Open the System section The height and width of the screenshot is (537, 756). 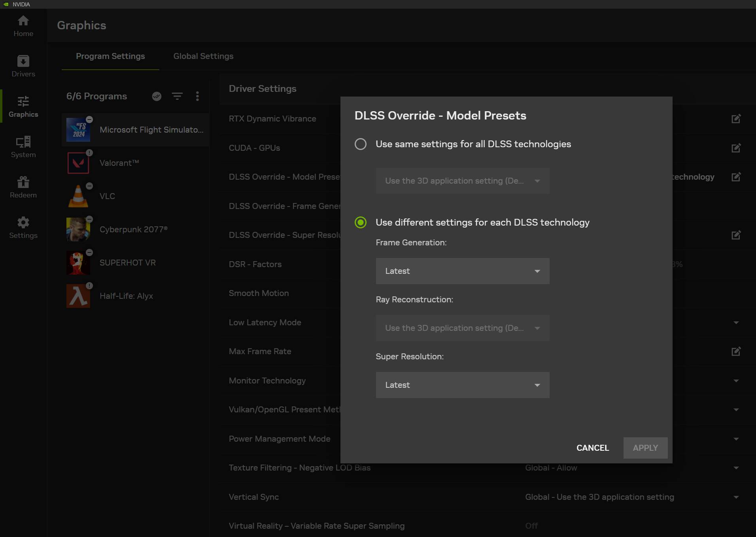23,146
